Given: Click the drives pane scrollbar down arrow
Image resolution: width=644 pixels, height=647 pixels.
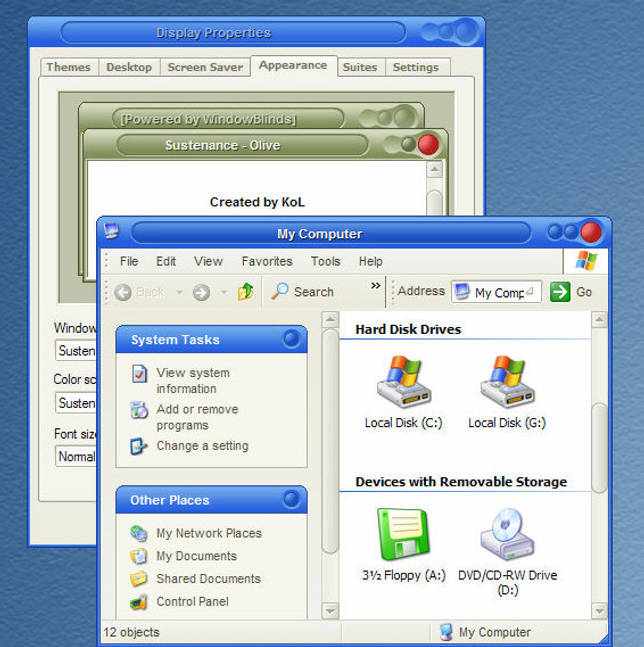Looking at the screenshot, I should (x=599, y=610).
